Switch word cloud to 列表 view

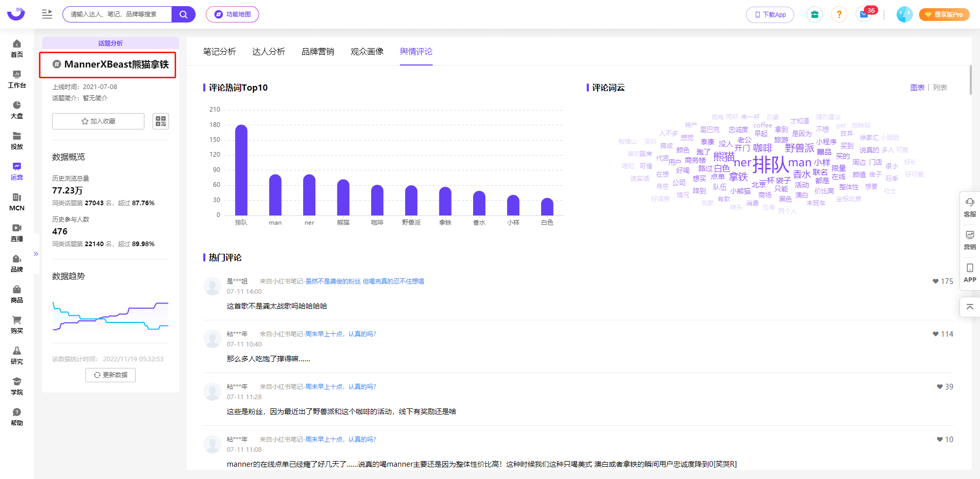tap(940, 88)
